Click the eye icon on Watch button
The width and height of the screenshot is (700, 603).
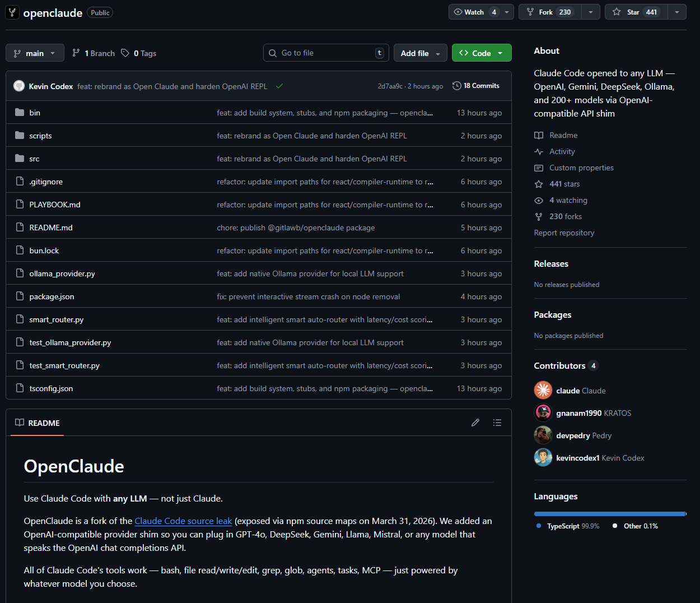click(458, 12)
